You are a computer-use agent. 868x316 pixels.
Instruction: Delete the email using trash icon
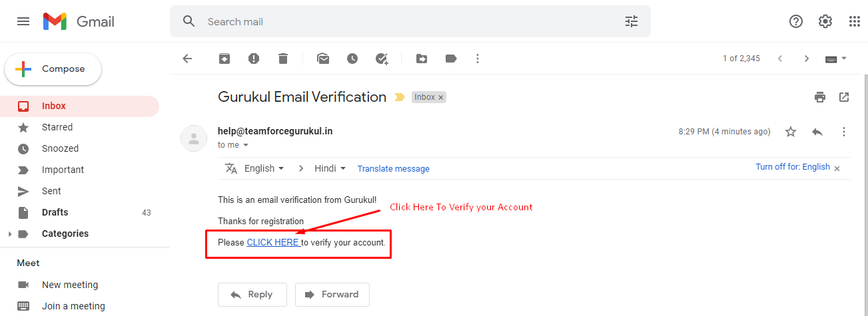(283, 59)
